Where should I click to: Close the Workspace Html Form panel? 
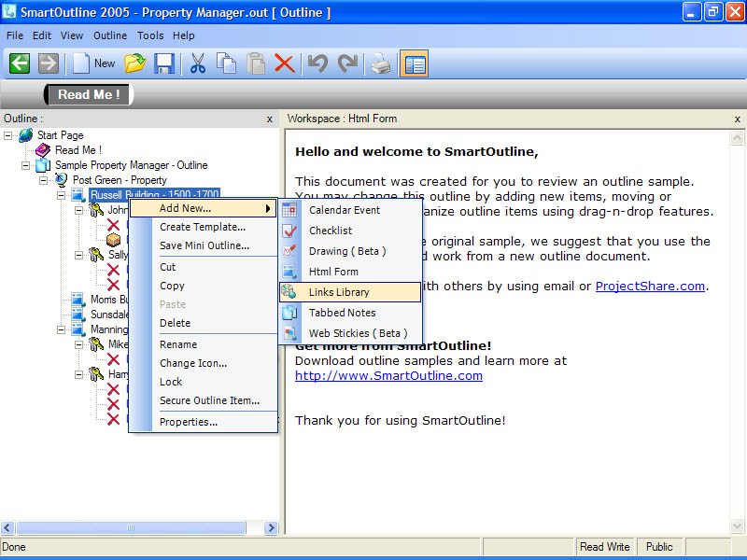coord(737,119)
